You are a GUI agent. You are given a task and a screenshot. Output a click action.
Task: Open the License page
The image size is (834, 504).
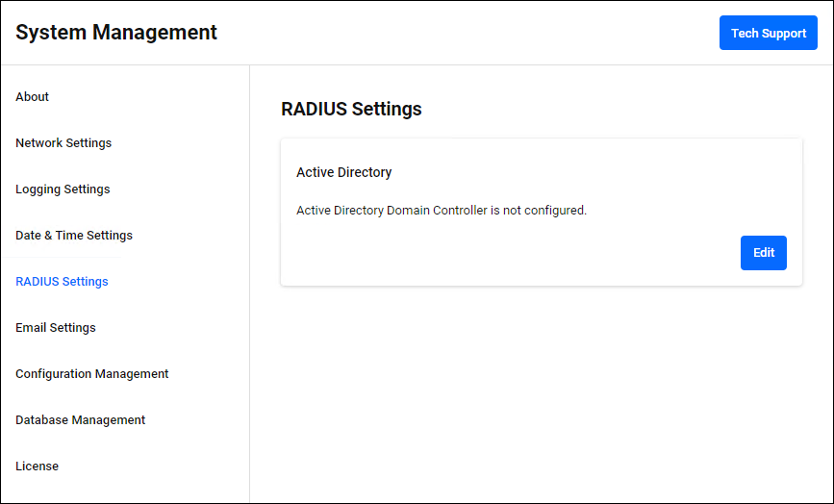tap(38, 466)
